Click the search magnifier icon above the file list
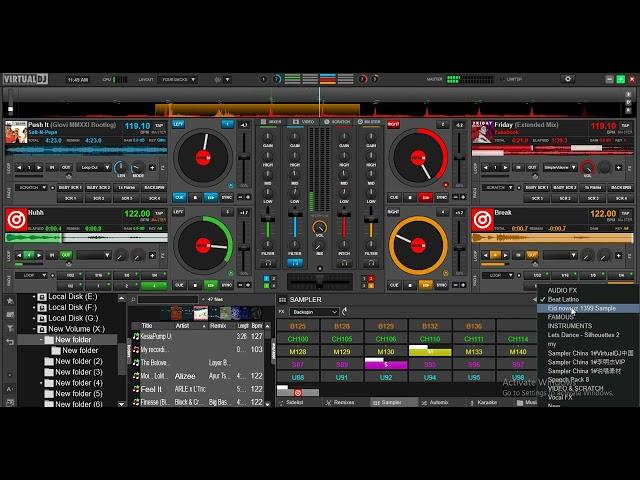640x480 pixels. tap(133, 300)
